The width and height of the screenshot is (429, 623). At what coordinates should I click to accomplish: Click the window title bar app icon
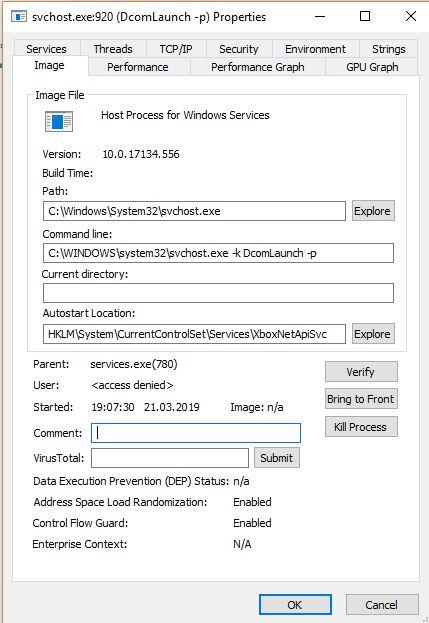pyautogui.click(x=19, y=17)
